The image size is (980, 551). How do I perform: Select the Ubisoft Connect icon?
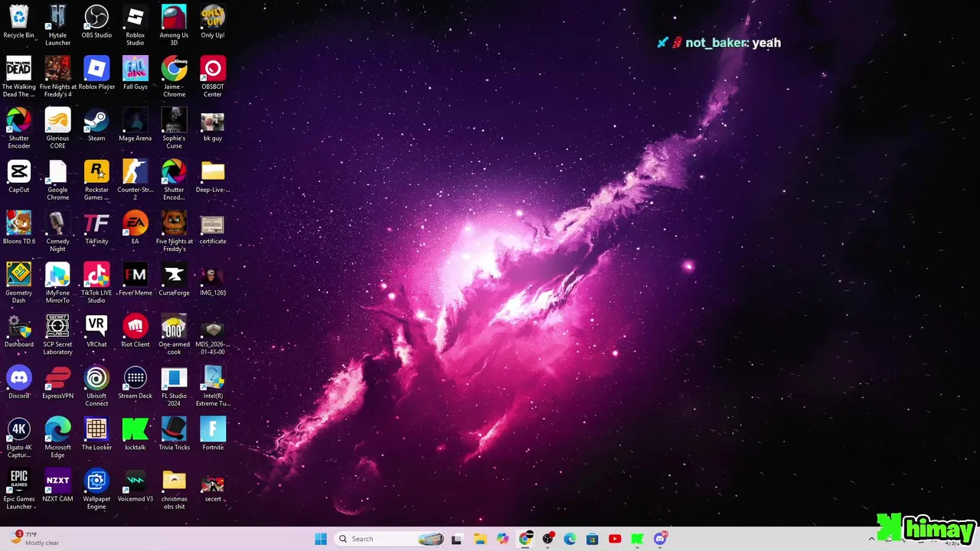[96, 385]
